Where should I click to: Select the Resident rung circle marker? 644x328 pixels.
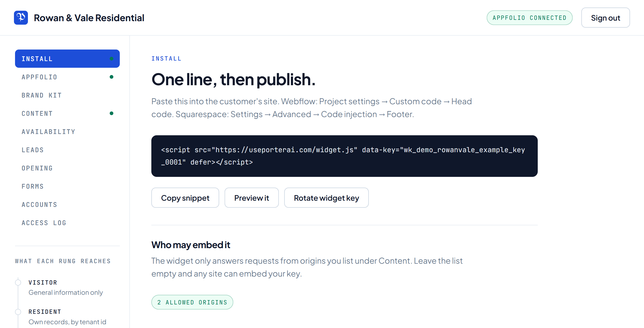coord(18,312)
